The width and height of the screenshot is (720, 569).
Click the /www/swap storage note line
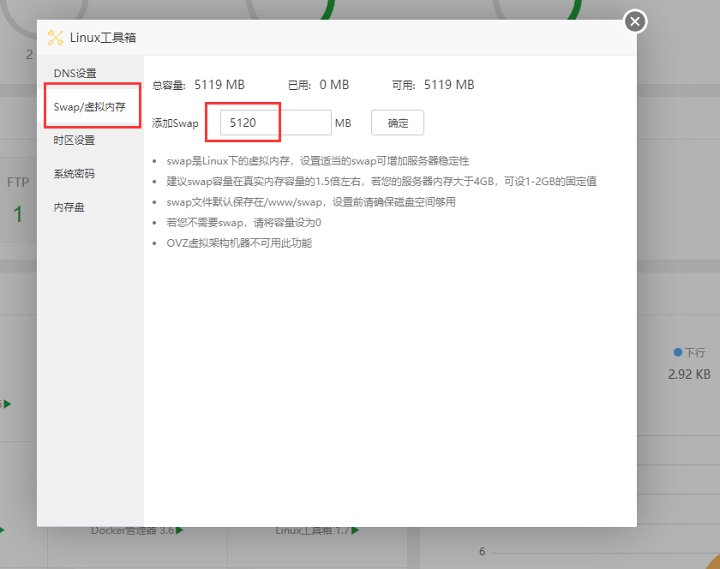point(311,202)
